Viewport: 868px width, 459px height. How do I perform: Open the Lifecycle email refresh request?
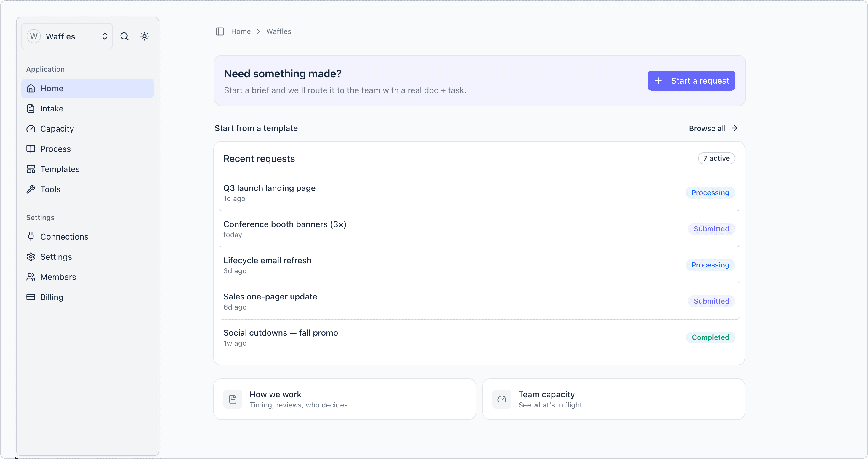479,265
